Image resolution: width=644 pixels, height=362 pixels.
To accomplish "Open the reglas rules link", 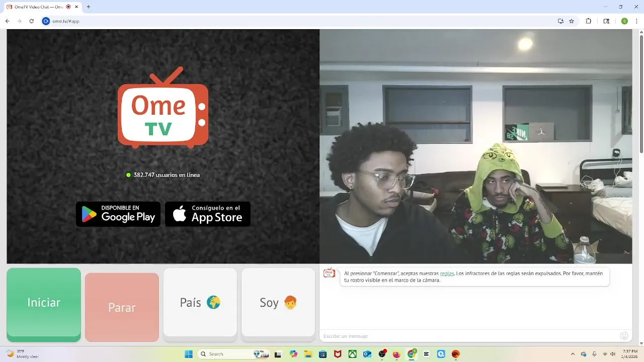I will 447,274.
